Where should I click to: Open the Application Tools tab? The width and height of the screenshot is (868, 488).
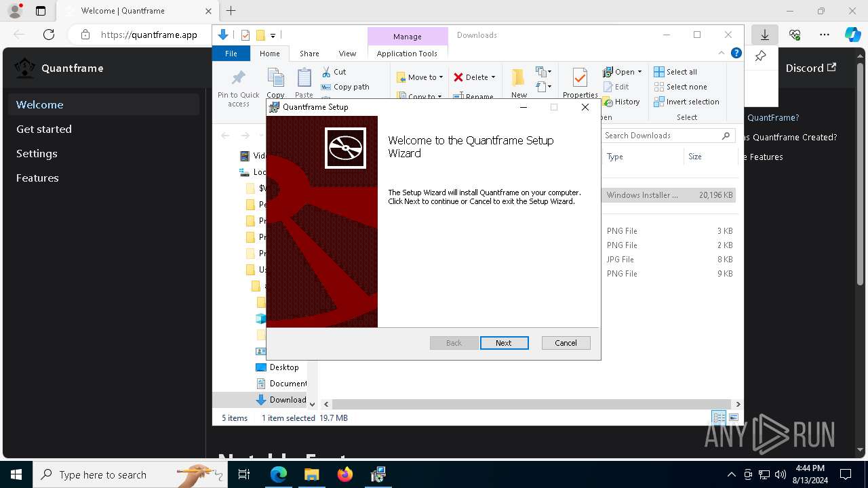coord(407,54)
